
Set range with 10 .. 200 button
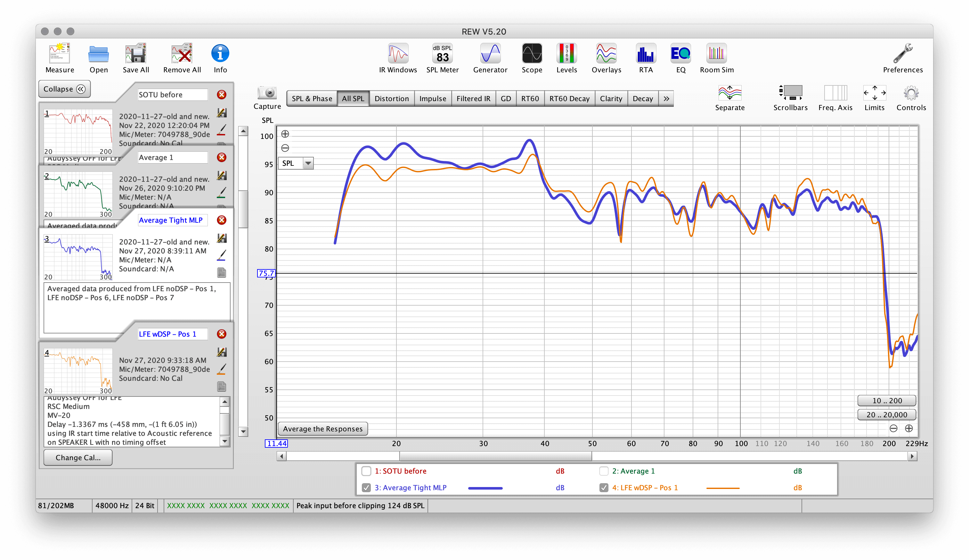click(886, 401)
